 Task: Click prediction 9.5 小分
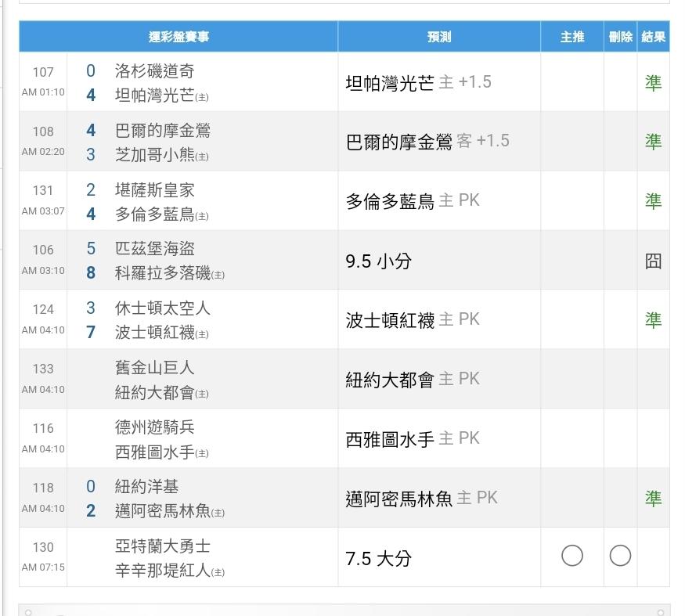click(378, 261)
